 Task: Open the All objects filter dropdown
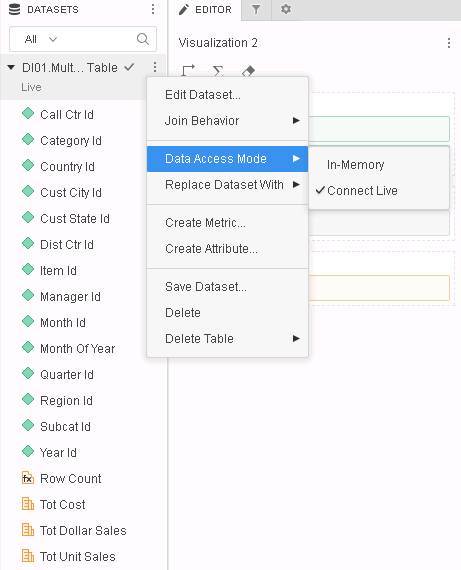coord(41,39)
